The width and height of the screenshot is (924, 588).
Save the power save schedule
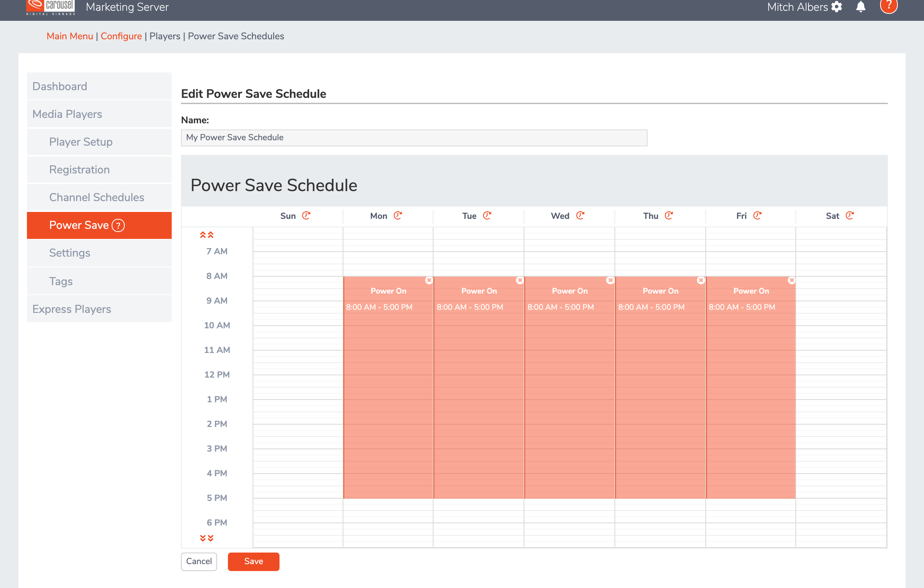pyautogui.click(x=253, y=561)
